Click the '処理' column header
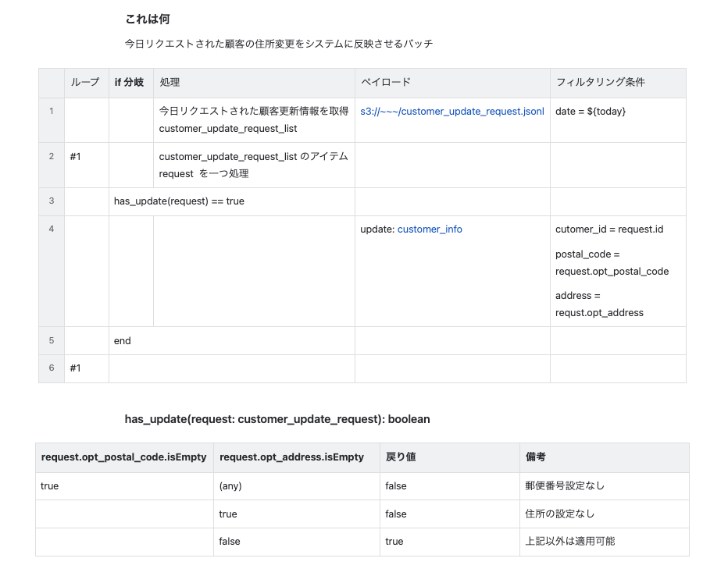Image resolution: width=728 pixels, height=576 pixels. [254, 83]
